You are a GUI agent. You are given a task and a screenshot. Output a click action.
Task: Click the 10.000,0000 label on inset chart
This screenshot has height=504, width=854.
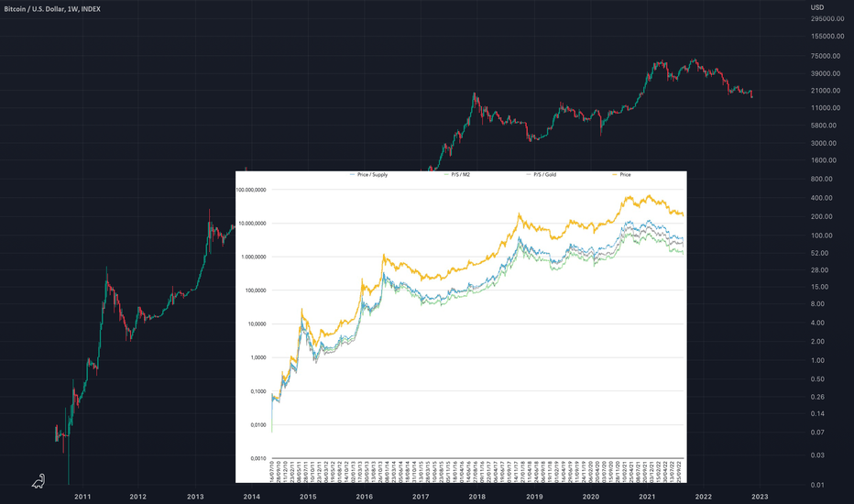pos(253,224)
